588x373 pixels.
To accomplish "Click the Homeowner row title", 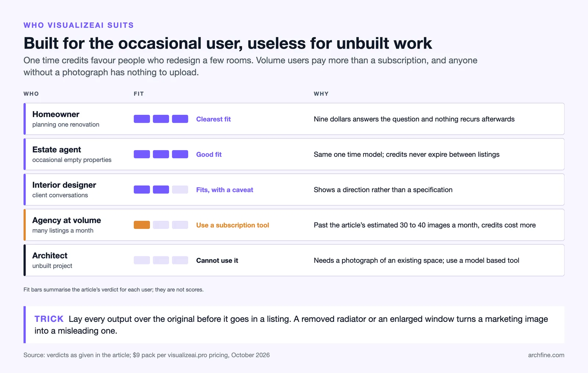I will pos(56,114).
